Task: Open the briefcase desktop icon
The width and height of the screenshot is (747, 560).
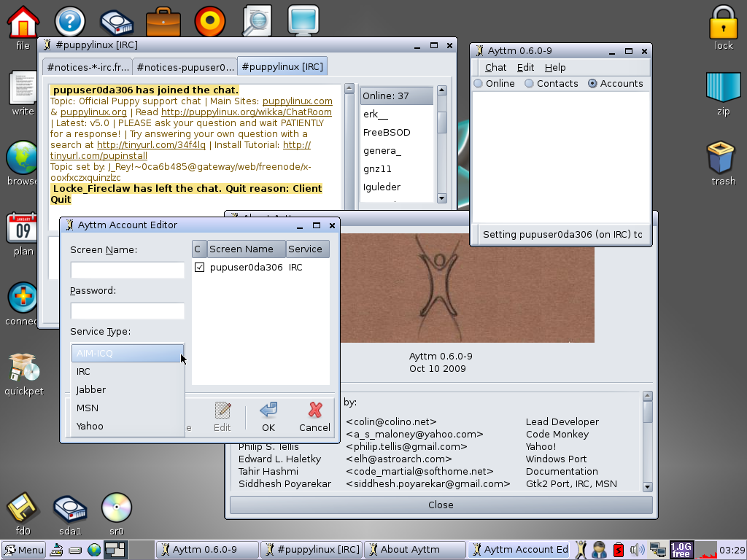Action: (163, 21)
